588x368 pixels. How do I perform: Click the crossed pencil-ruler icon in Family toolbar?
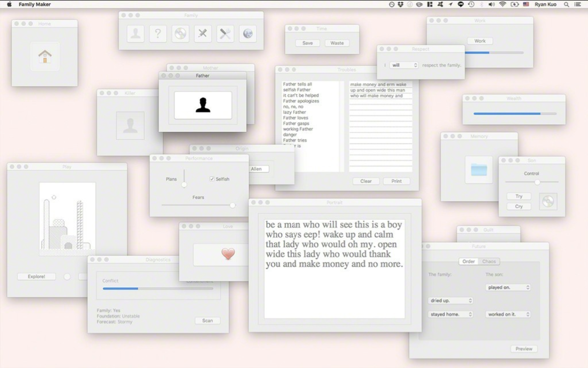coord(203,34)
